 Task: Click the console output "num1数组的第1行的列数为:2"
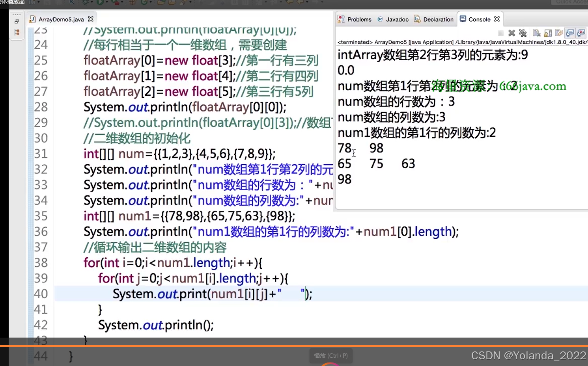point(417,133)
